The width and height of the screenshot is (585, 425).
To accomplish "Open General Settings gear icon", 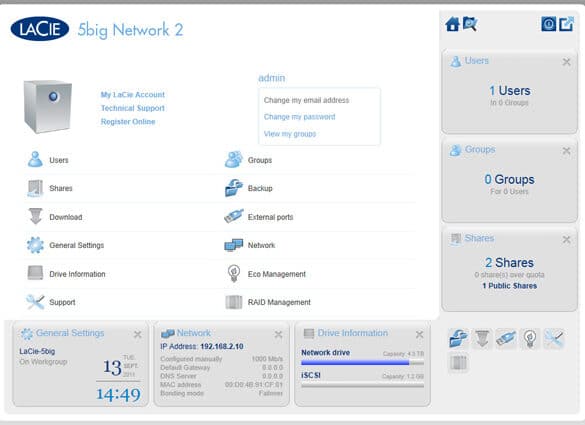I will tap(35, 245).
